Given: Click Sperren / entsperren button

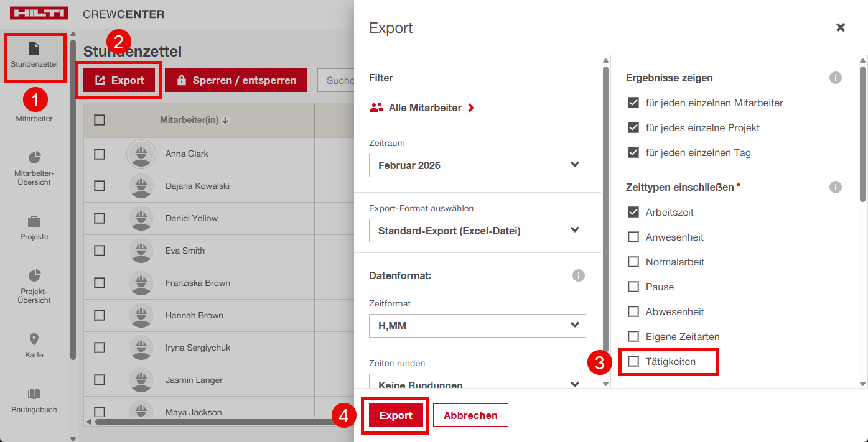Looking at the screenshot, I should coord(236,80).
